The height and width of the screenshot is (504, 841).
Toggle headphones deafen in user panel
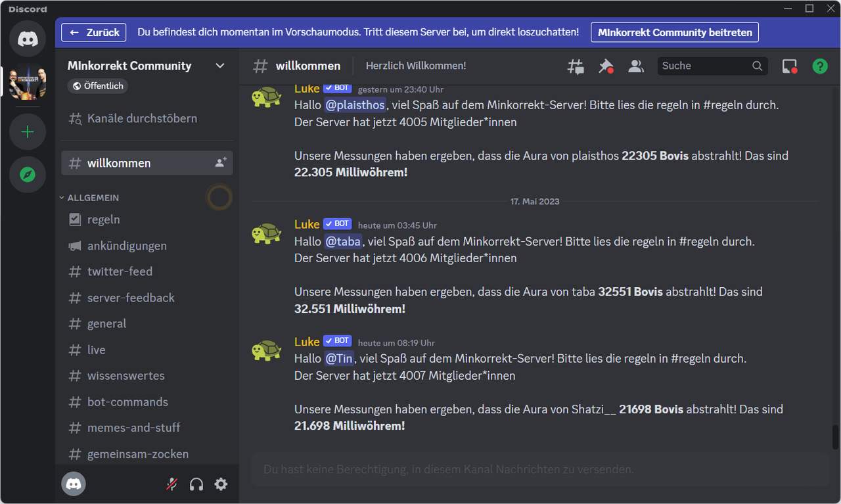tap(196, 484)
